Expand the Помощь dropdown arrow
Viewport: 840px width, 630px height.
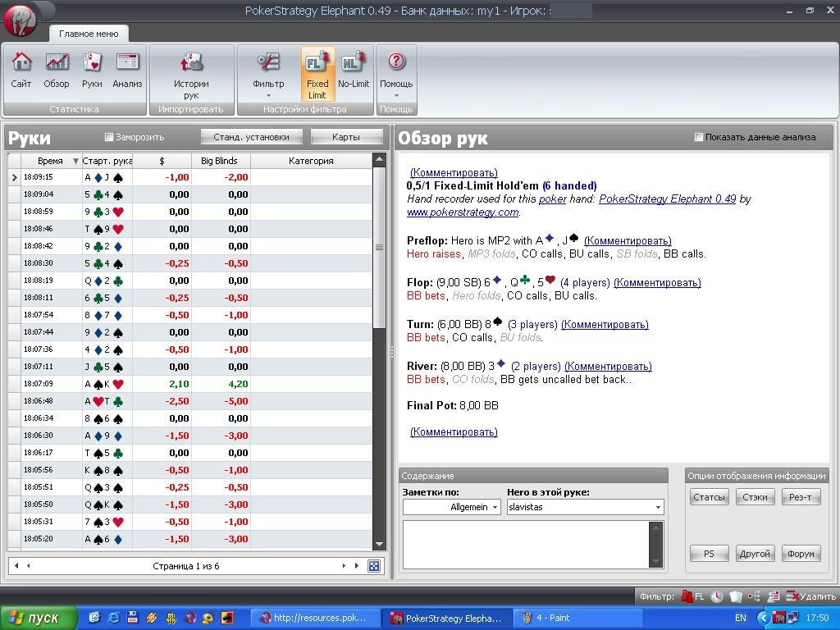click(x=396, y=96)
